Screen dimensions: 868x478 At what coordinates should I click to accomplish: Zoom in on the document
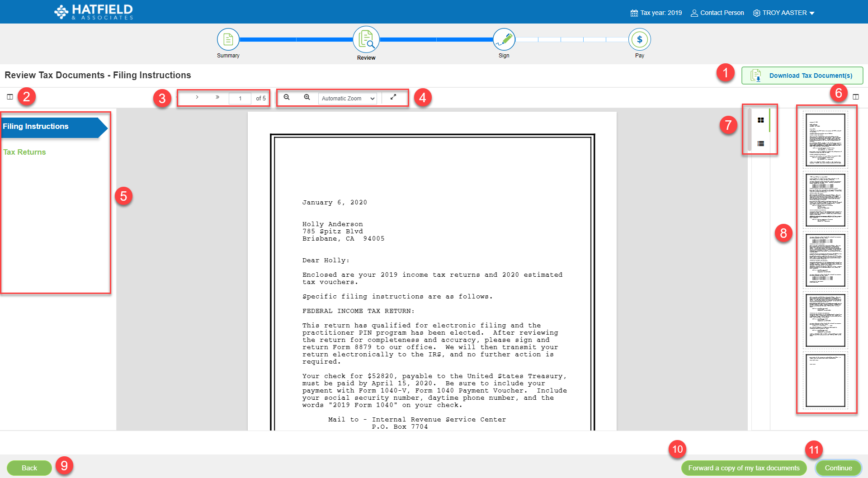[x=307, y=97]
